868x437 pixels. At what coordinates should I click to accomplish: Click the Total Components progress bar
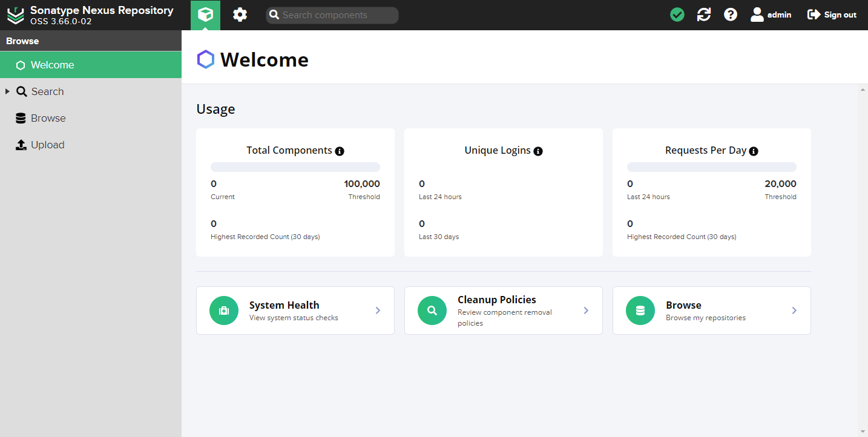click(295, 167)
